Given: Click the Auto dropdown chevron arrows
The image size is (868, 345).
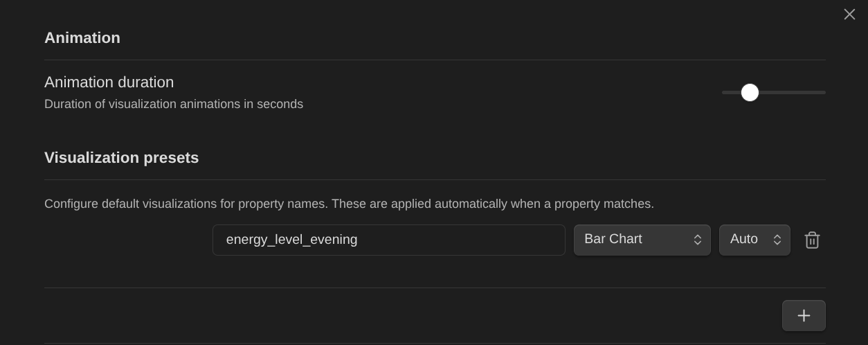Looking at the screenshot, I should click(x=777, y=240).
